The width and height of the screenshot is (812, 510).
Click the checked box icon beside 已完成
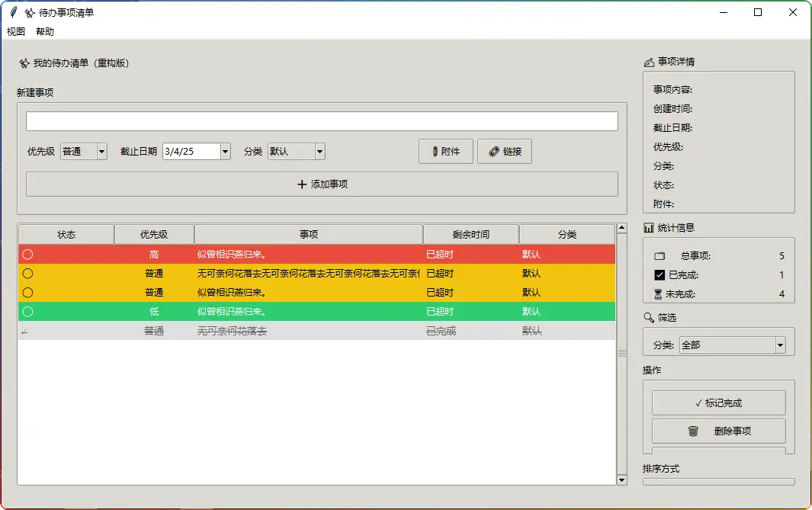[x=660, y=275]
